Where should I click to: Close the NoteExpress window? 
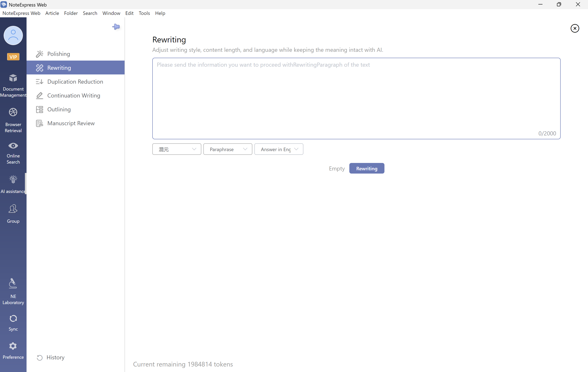pyautogui.click(x=578, y=4)
